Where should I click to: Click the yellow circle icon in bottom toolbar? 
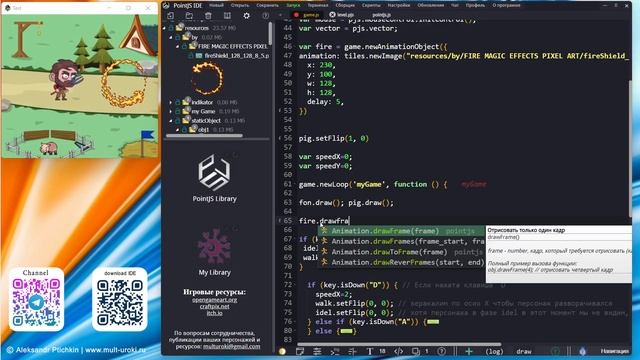coord(282,351)
